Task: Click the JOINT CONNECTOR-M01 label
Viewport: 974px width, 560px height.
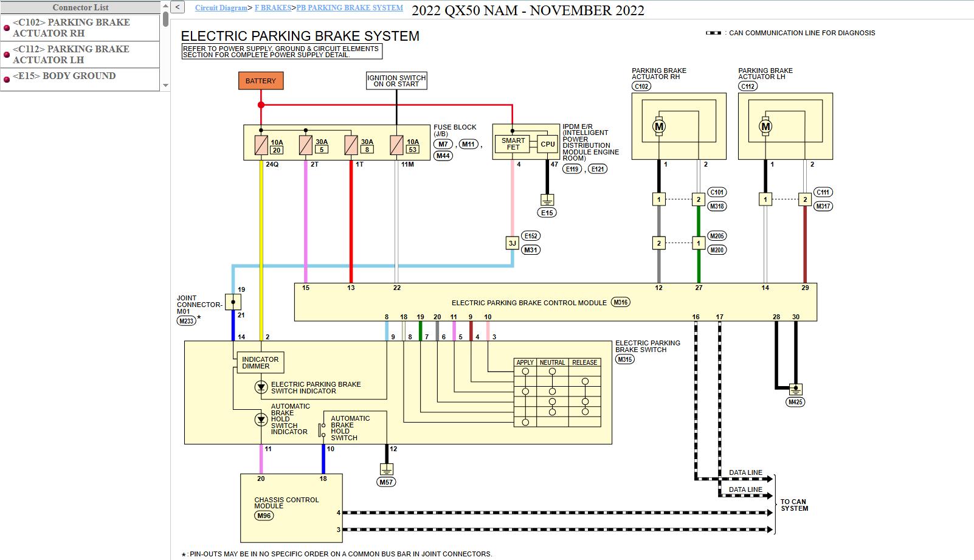Action: pos(199,305)
